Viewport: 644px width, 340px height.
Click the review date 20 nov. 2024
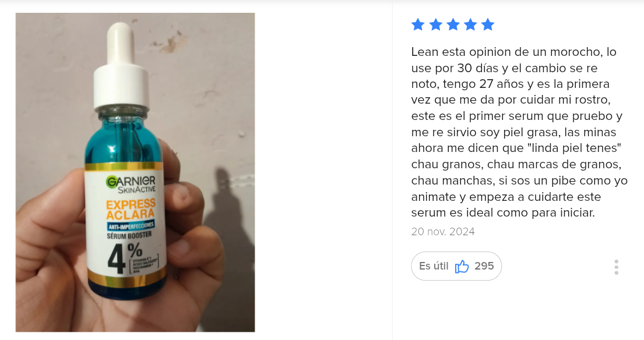[x=443, y=232]
